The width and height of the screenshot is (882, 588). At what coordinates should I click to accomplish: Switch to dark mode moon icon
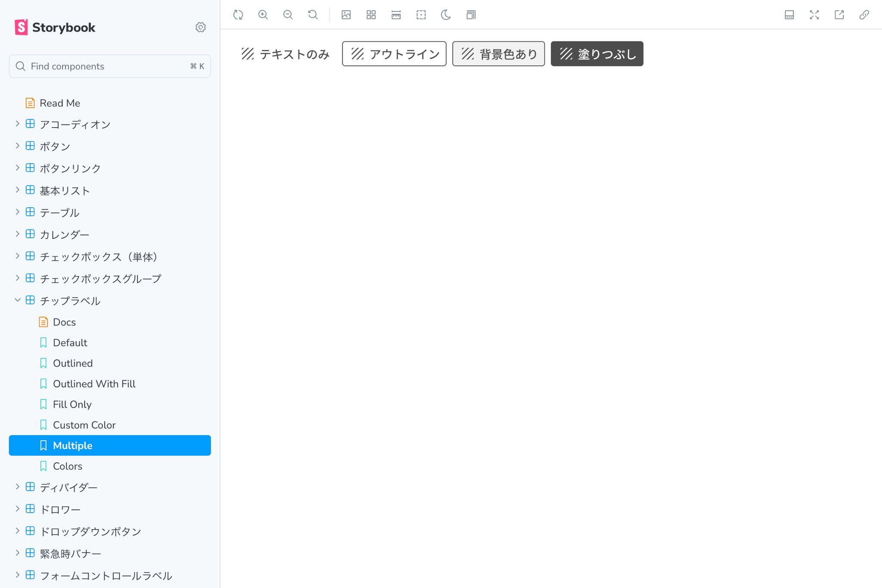[x=446, y=15]
